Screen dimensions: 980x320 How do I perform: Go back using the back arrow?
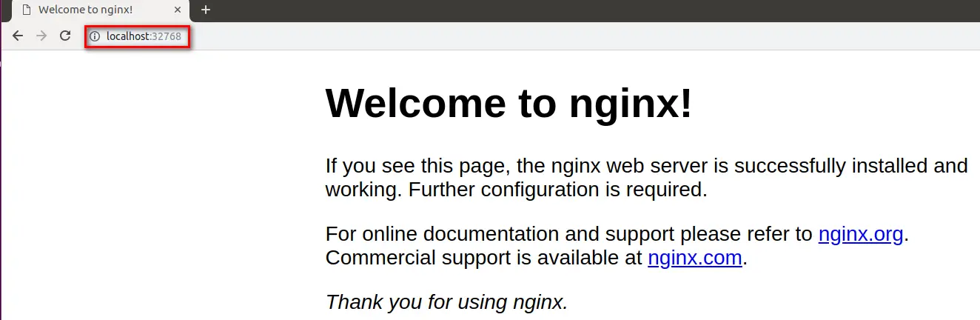click(18, 36)
